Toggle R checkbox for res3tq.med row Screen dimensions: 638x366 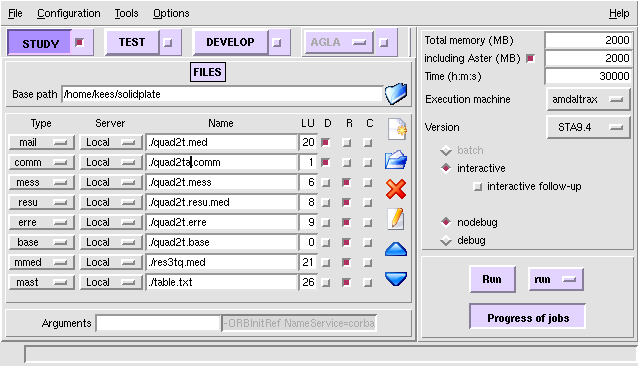[x=346, y=262]
